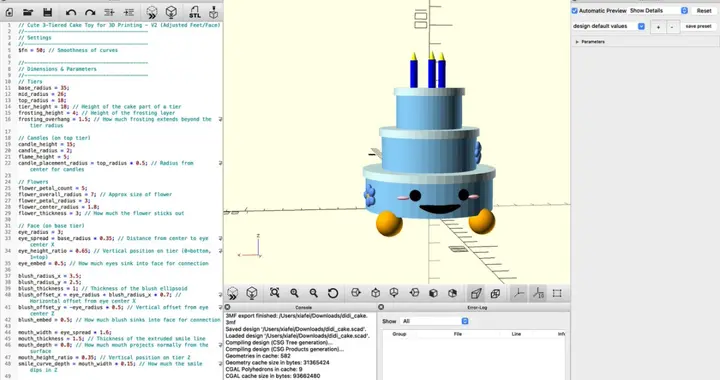This screenshot has height=380, width=720.
Task: Click the '// Dimensions & Parameters' comment line
Action: 57,69
